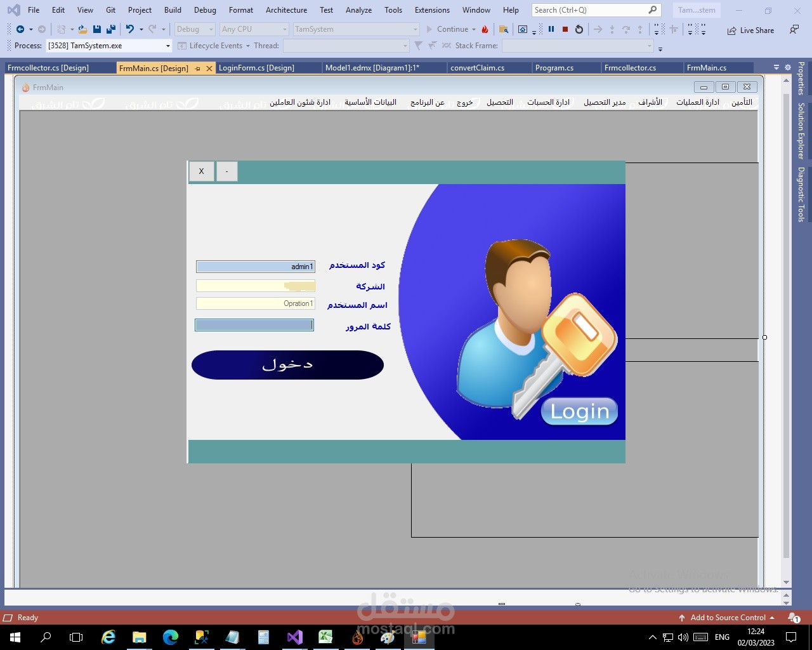This screenshot has height=650, width=812.
Task: Close the FrmMain.cs [Design] tab
Action: [x=209, y=68]
